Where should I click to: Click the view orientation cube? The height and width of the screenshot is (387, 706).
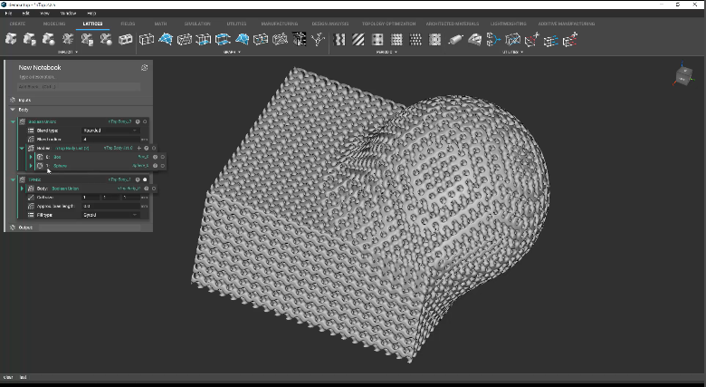(683, 75)
